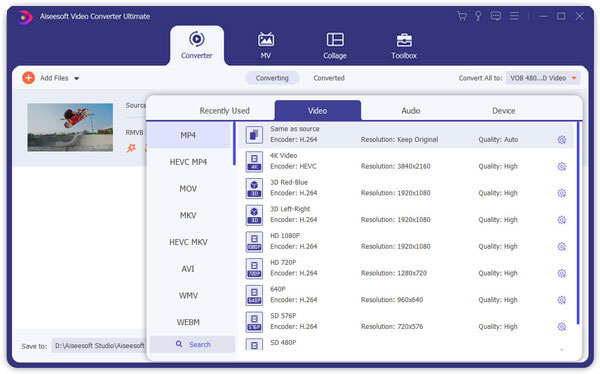Open the Recently Used format tab
Screen dimensions: 600x374
[224, 111]
